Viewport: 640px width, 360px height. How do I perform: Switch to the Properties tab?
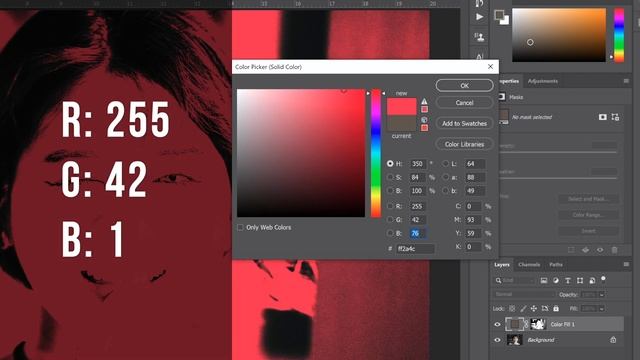coord(509,81)
